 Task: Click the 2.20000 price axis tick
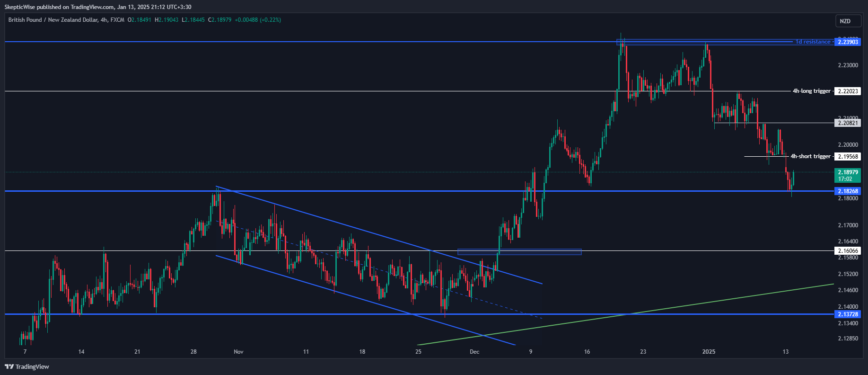(848, 145)
